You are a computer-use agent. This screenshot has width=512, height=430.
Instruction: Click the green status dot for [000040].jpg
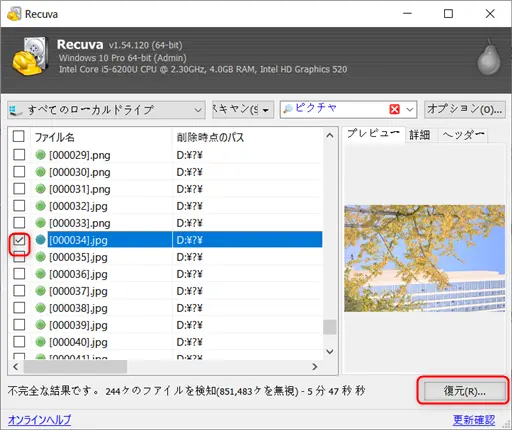point(40,342)
